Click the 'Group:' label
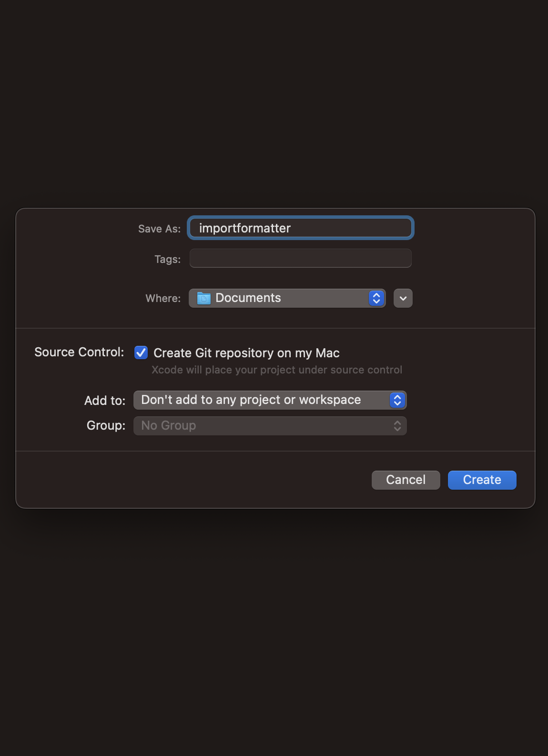The image size is (548, 756). 106,425
